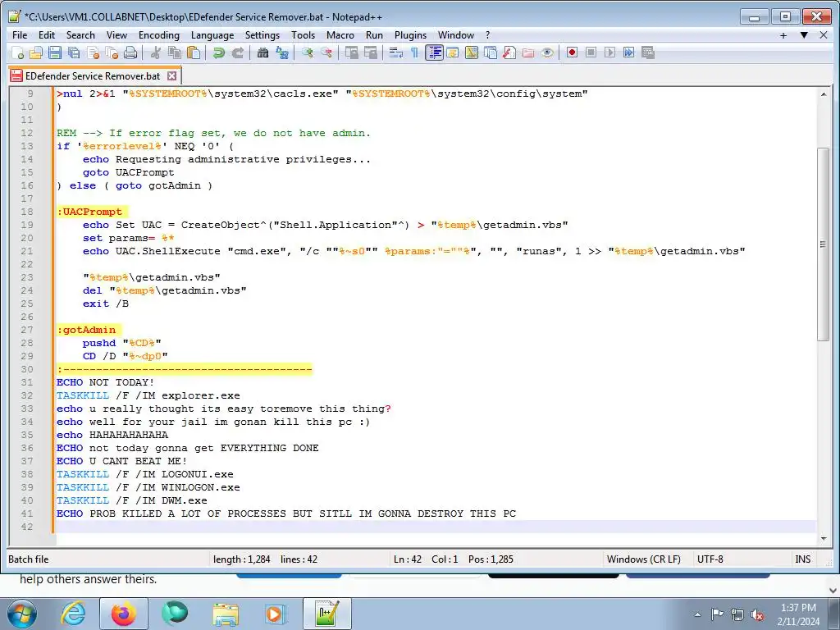Image resolution: width=840 pixels, height=630 pixels.
Task: Click the vertical scrollbar down arrow
Action: 824,538
